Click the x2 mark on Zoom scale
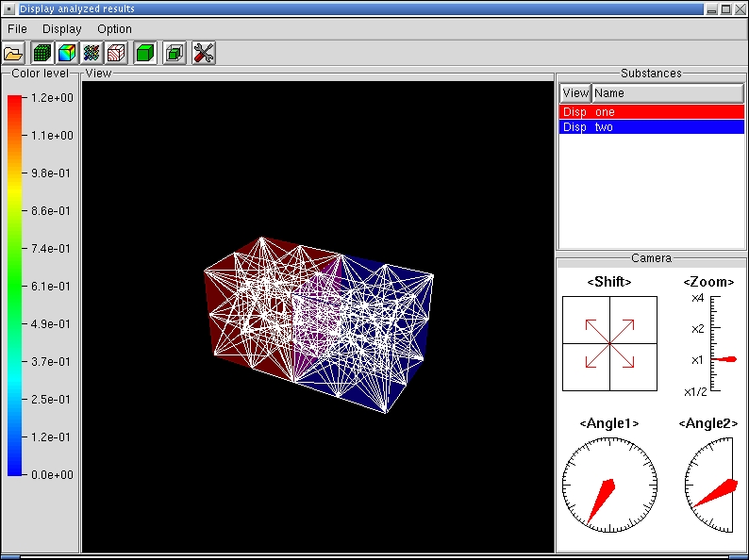 point(698,329)
